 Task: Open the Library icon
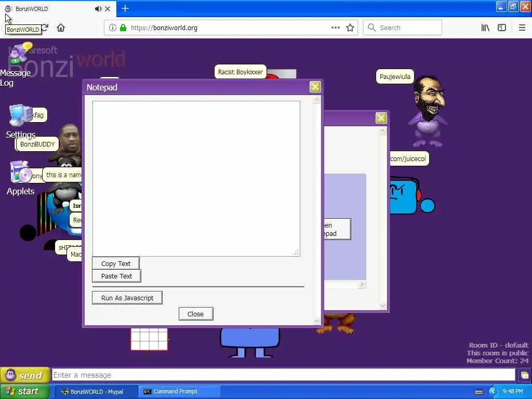tap(485, 28)
